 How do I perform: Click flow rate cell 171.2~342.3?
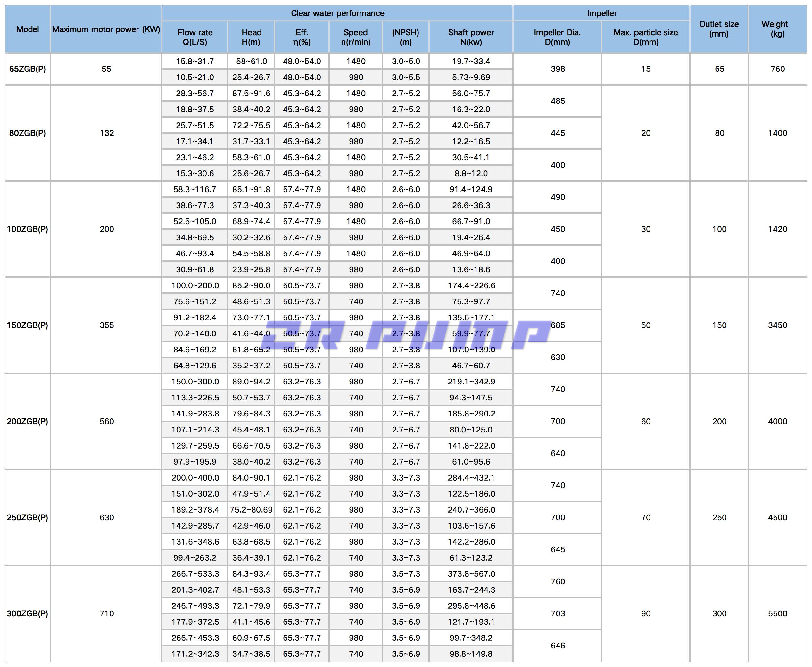195,654
